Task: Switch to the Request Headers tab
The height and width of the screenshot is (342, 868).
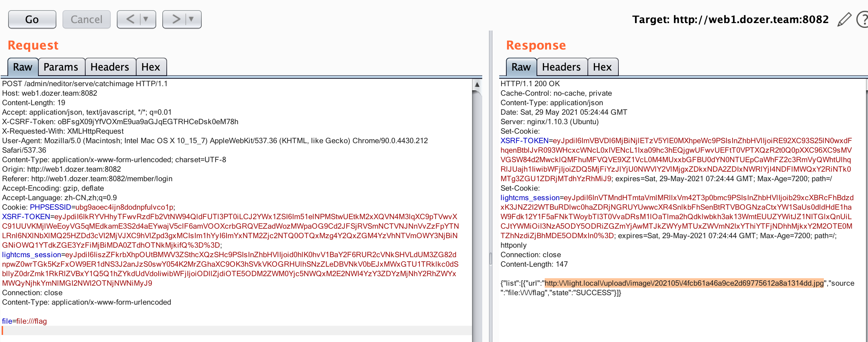Action: [x=110, y=67]
